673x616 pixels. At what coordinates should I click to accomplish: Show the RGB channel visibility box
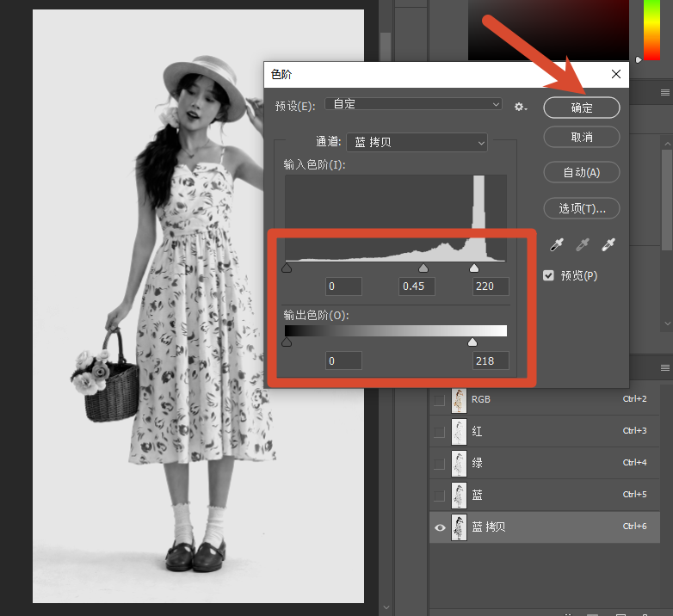[x=440, y=400]
